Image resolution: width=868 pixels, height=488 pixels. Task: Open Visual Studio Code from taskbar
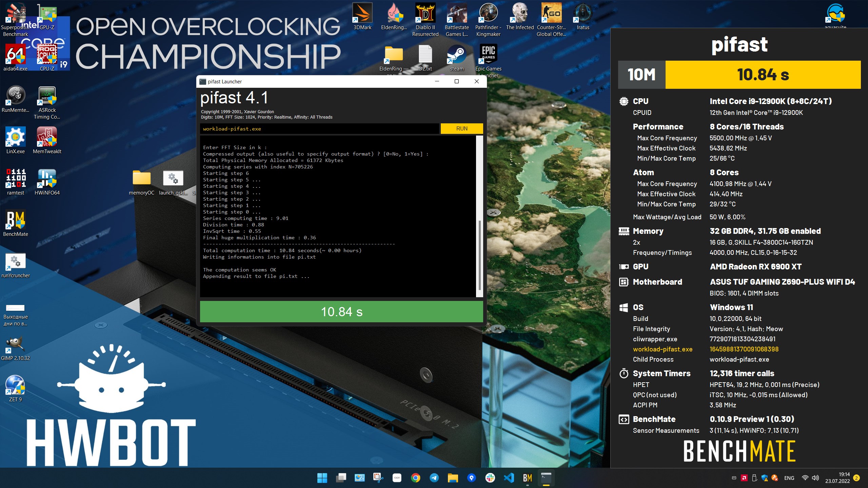pyautogui.click(x=509, y=478)
